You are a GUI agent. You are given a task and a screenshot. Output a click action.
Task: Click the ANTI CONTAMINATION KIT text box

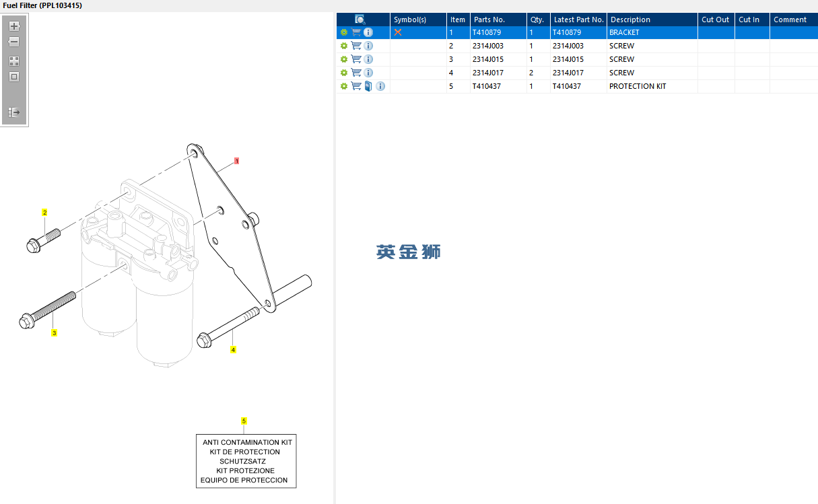point(246,461)
